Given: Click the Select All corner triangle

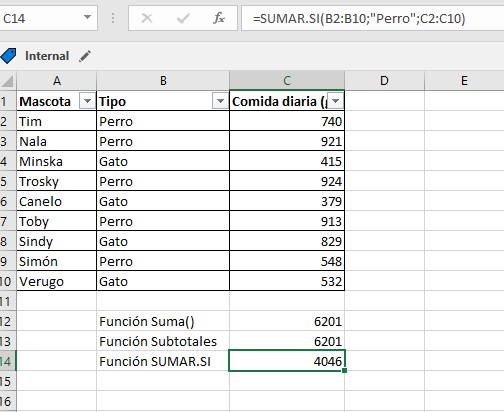Looking at the screenshot, I should coord(8,81).
